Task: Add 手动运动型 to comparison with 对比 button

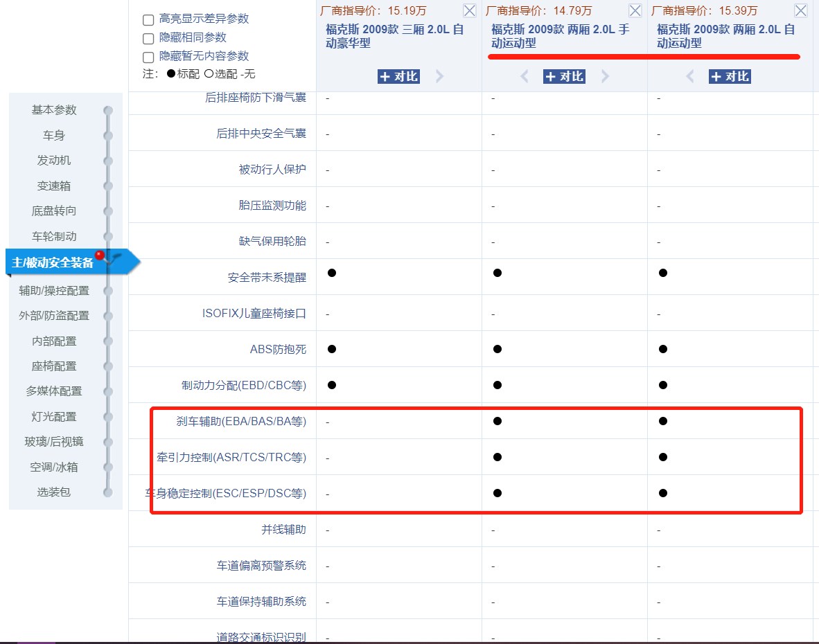Action: [564, 77]
